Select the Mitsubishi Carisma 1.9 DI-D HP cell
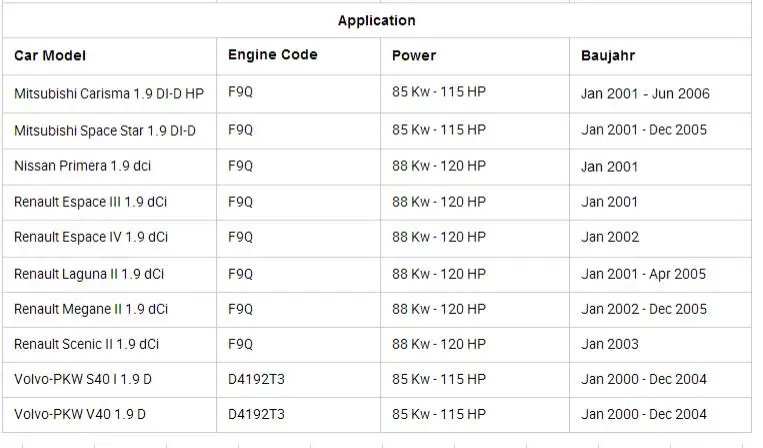Viewport: 763px width, 448px height. click(x=109, y=94)
